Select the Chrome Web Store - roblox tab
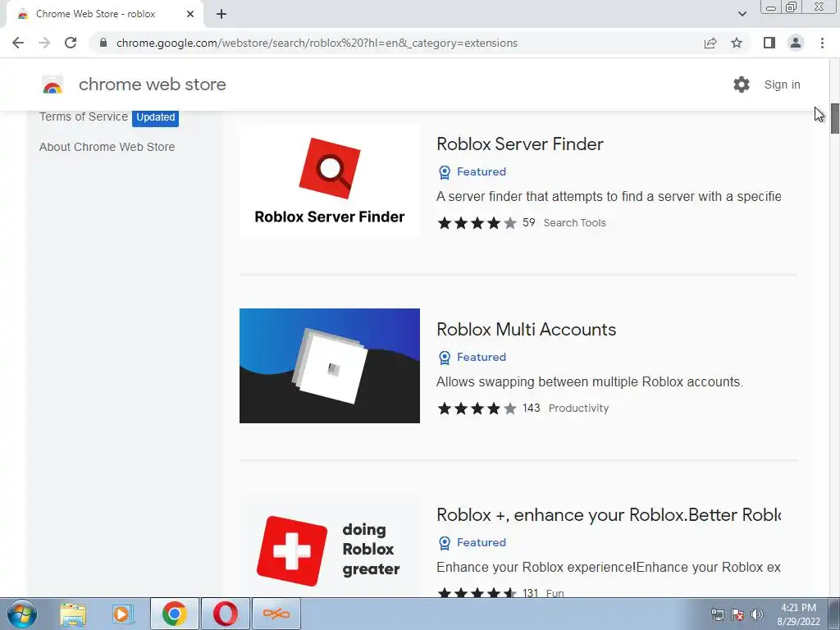840x630 pixels. point(104,15)
